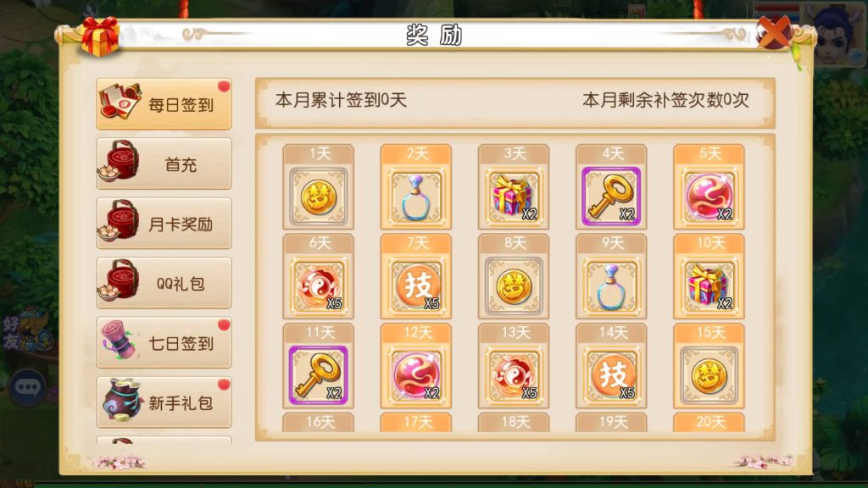The image size is (868, 488).
Task: Switch to the QQ礼包 gift pack tab
Action: (164, 283)
